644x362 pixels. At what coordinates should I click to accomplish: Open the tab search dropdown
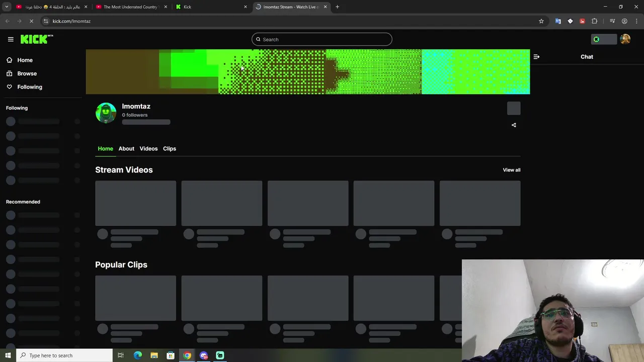(x=7, y=7)
